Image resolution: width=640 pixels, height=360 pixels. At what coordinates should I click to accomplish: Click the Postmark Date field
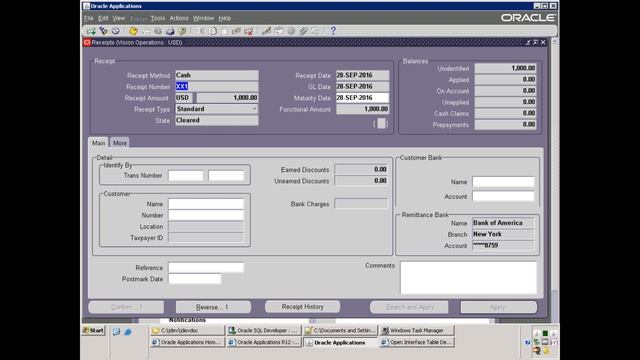coord(195,279)
